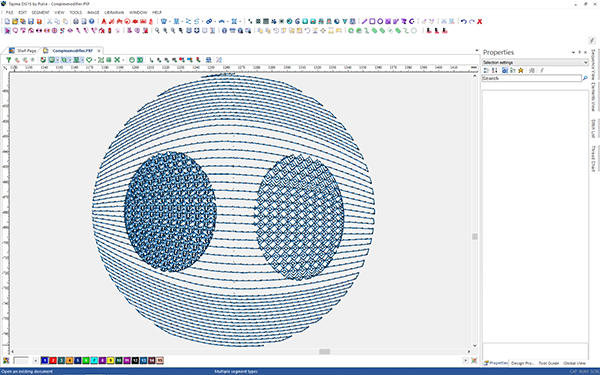Select red thread color 2
The height and width of the screenshot is (375, 600).
[x=53, y=360]
